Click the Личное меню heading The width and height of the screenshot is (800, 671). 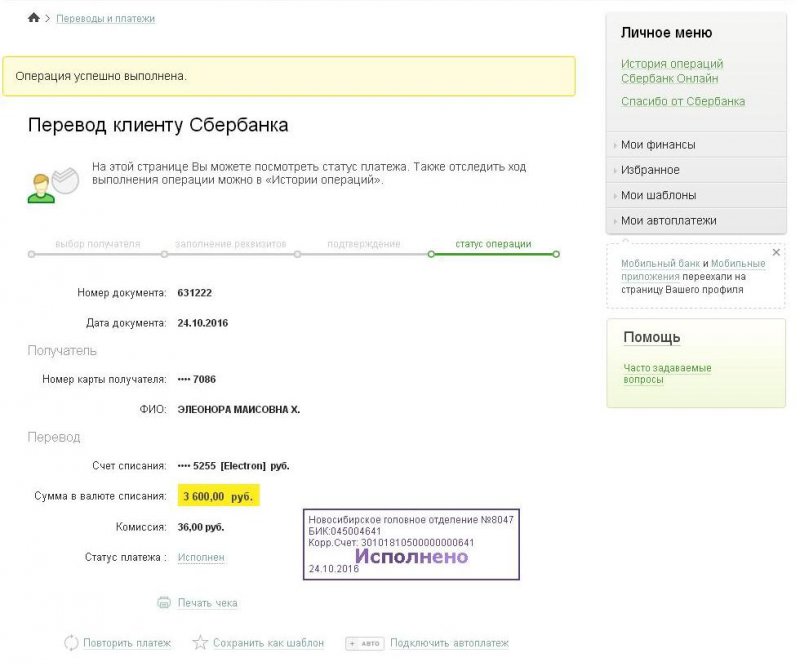pos(666,33)
